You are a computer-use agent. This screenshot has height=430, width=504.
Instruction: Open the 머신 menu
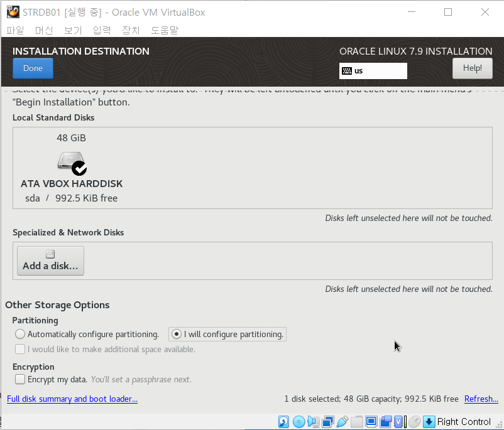pyautogui.click(x=44, y=30)
